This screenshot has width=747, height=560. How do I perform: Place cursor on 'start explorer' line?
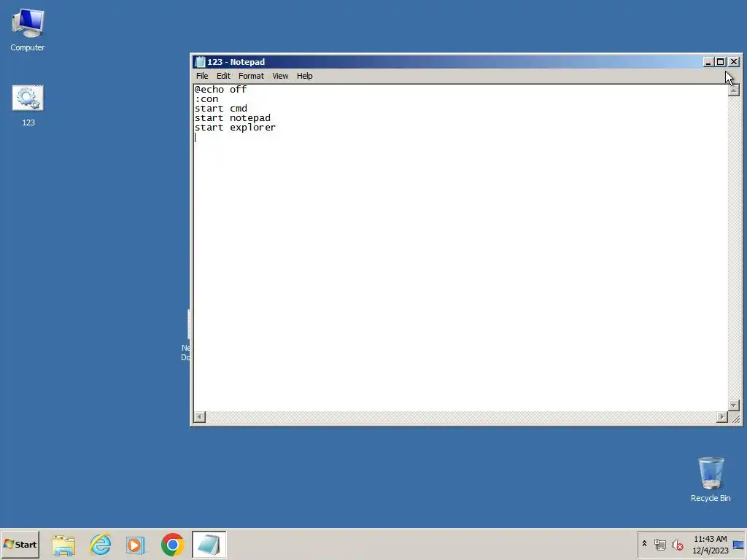235,128
